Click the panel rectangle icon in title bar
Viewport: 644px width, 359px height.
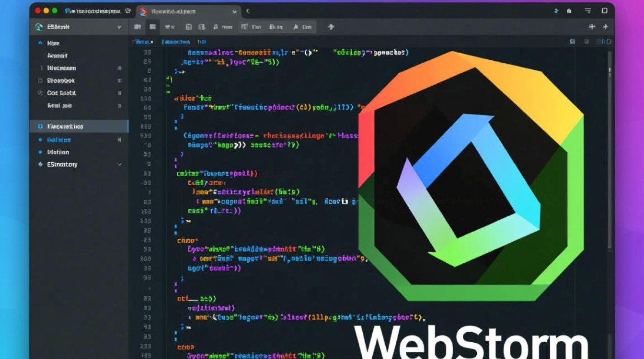coord(605,11)
